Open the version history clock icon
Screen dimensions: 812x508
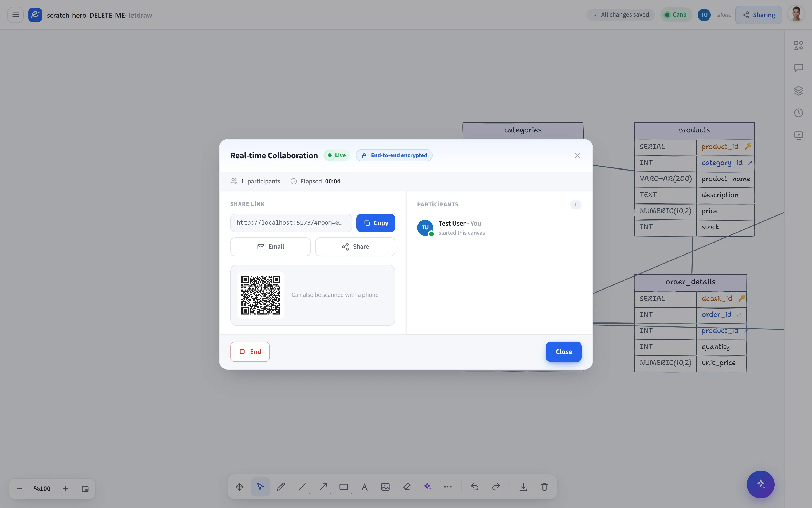click(798, 113)
